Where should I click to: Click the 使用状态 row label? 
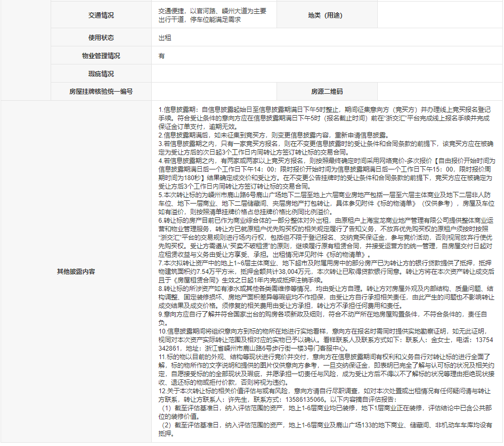(x=101, y=38)
